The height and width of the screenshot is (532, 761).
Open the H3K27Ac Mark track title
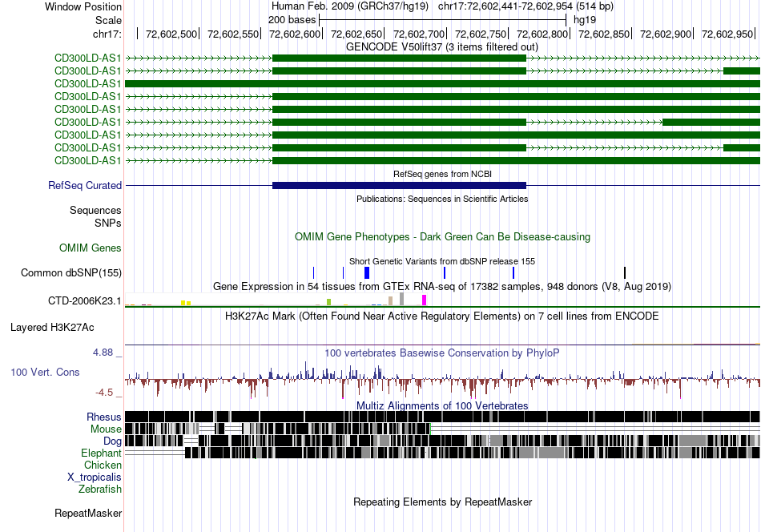pyautogui.click(x=442, y=316)
